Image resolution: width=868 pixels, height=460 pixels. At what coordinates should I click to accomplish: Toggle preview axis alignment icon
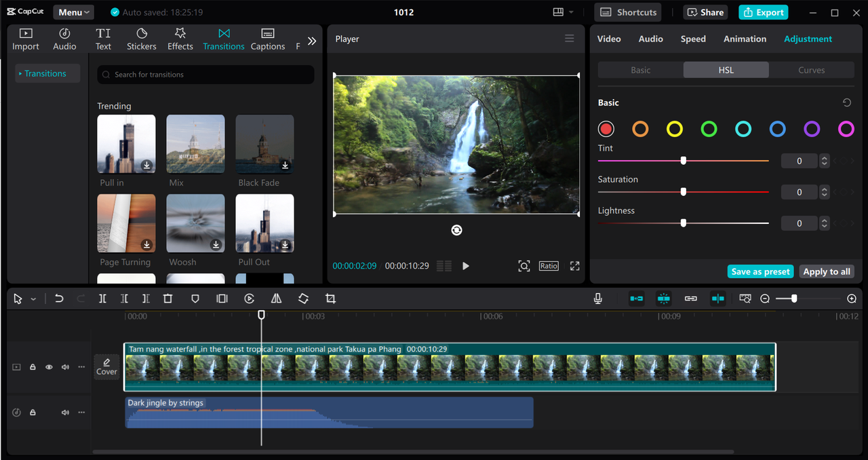click(x=717, y=299)
